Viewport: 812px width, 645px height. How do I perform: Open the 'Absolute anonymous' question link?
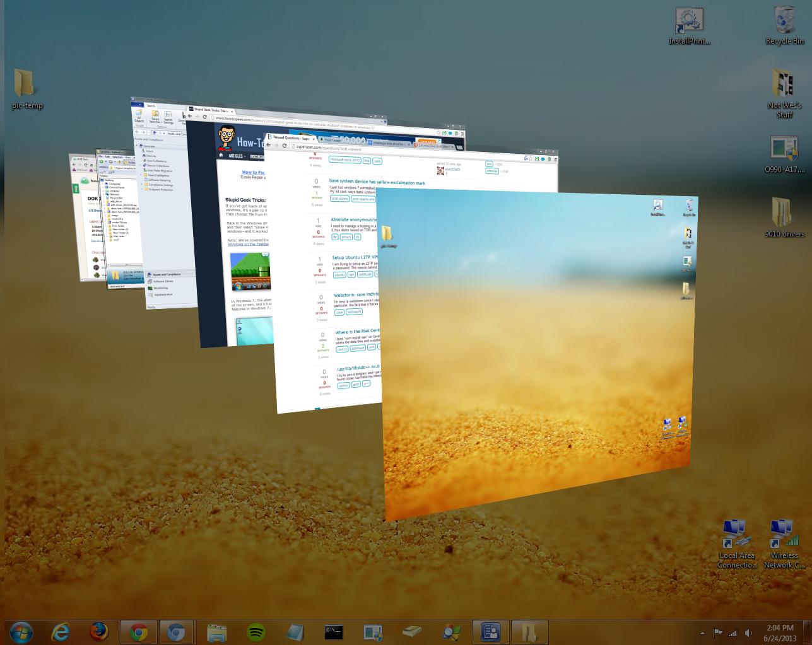354,220
